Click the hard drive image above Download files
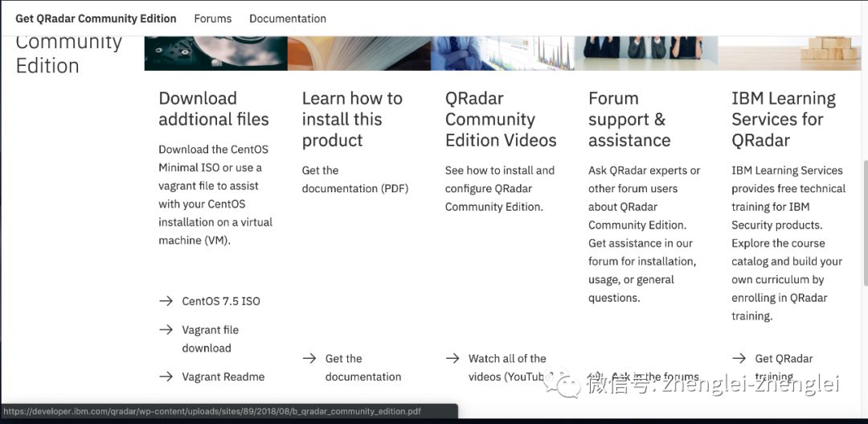Screen dimensions: 868x424 (x=216, y=53)
